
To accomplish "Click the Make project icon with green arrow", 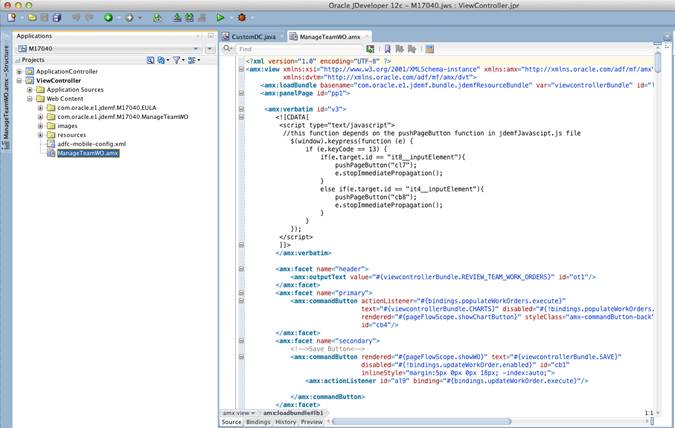I will (177, 18).
